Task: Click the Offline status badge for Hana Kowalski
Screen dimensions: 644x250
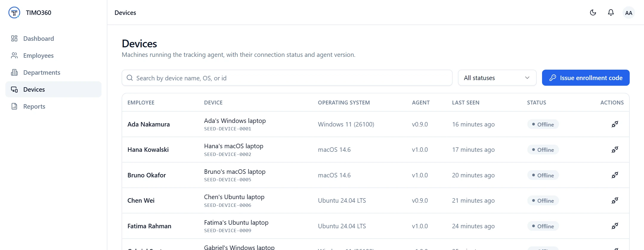Action: pyautogui.click(x=543, y=150)
